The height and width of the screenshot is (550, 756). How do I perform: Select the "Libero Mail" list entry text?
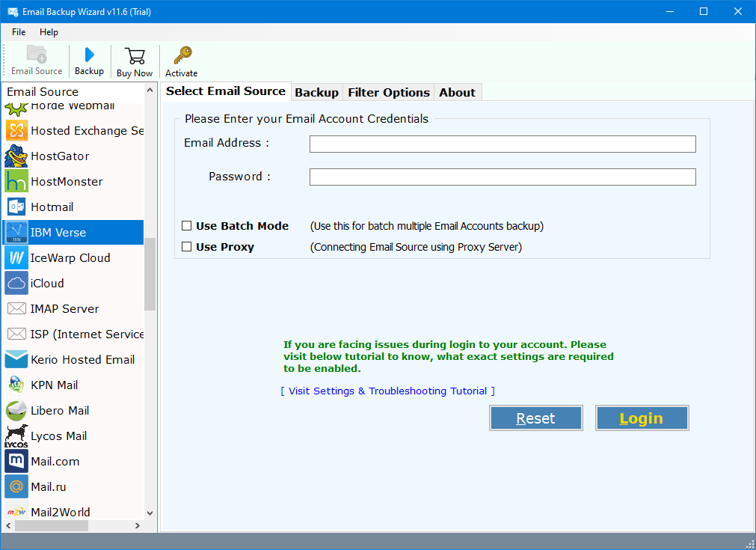60,411
